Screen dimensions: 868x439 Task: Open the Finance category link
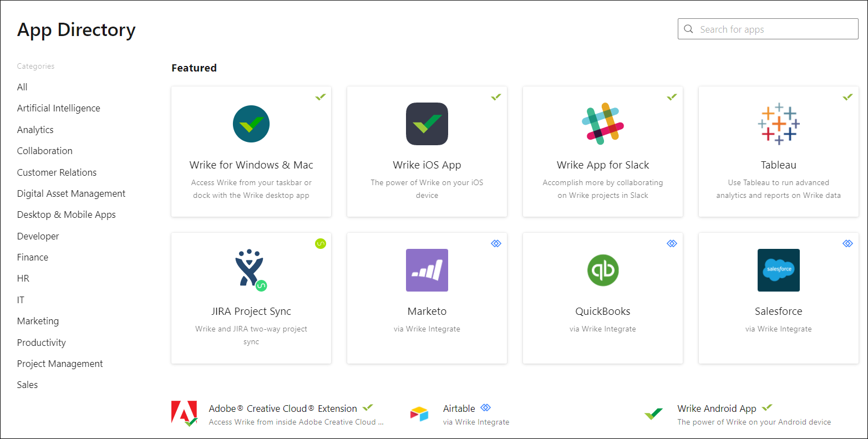[x=32, y=257]
